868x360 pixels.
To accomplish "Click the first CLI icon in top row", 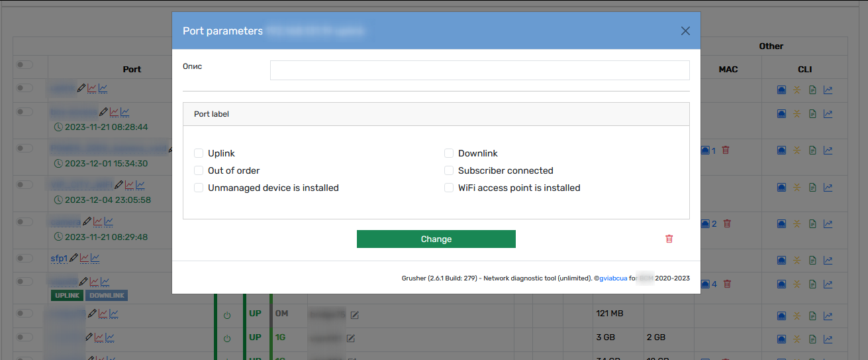I will 781,89.
